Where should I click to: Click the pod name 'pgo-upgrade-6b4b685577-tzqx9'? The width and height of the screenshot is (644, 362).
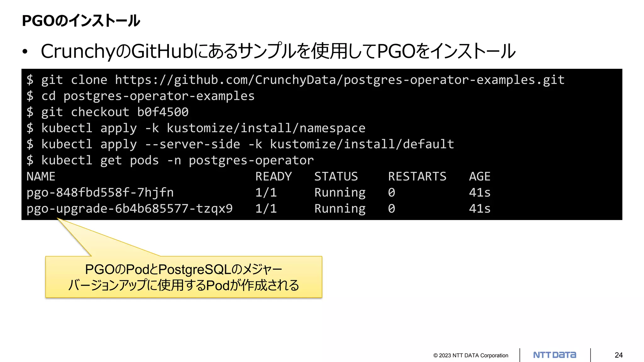[130, 209]
